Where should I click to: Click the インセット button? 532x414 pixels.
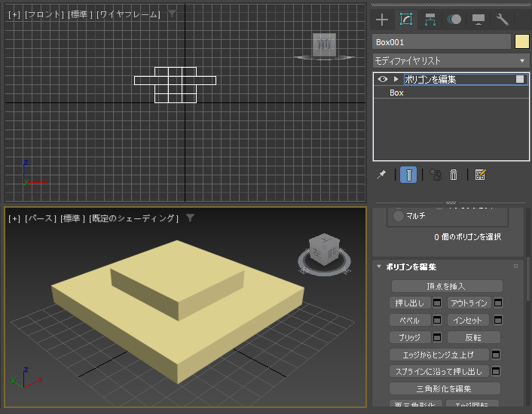pyautogui.click(x=469, y=320)
